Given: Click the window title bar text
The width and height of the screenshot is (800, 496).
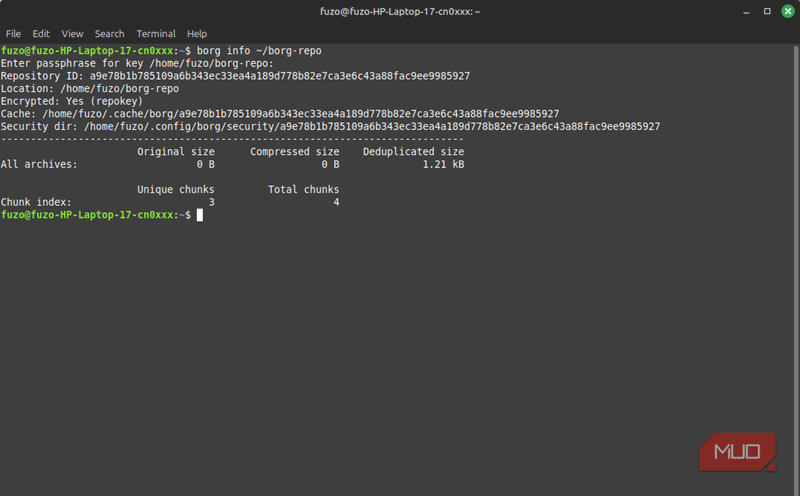Looking at the screenshot, I should 399,11.
